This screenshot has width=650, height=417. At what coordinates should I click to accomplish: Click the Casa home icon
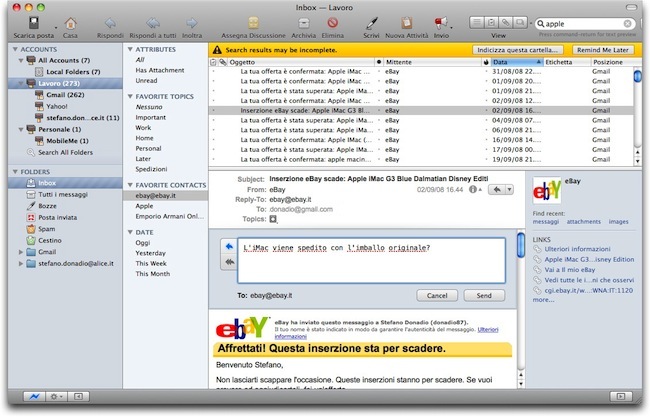pos(70,23)
